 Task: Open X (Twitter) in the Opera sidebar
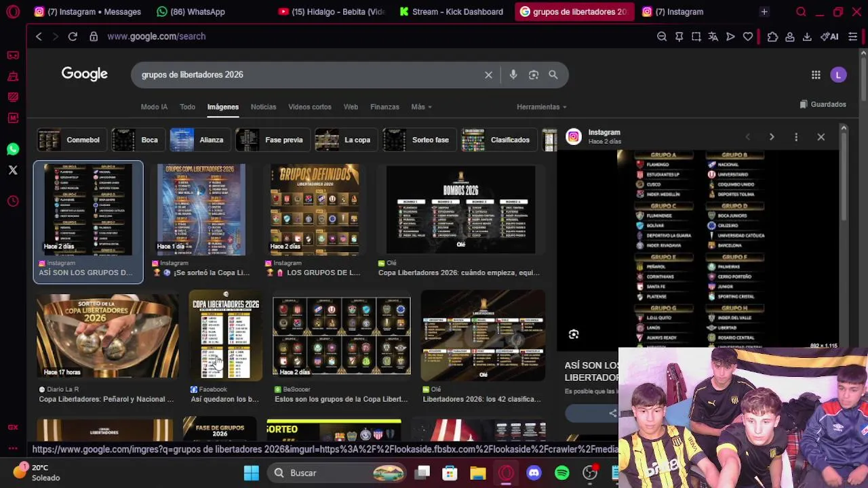pyautogui.click(x=13, y=171)
